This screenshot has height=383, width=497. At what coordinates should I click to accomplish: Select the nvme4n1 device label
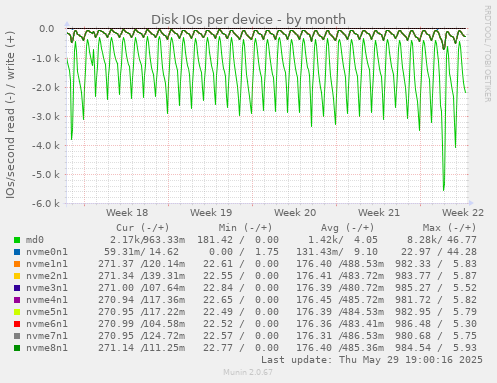pos(47,300)
